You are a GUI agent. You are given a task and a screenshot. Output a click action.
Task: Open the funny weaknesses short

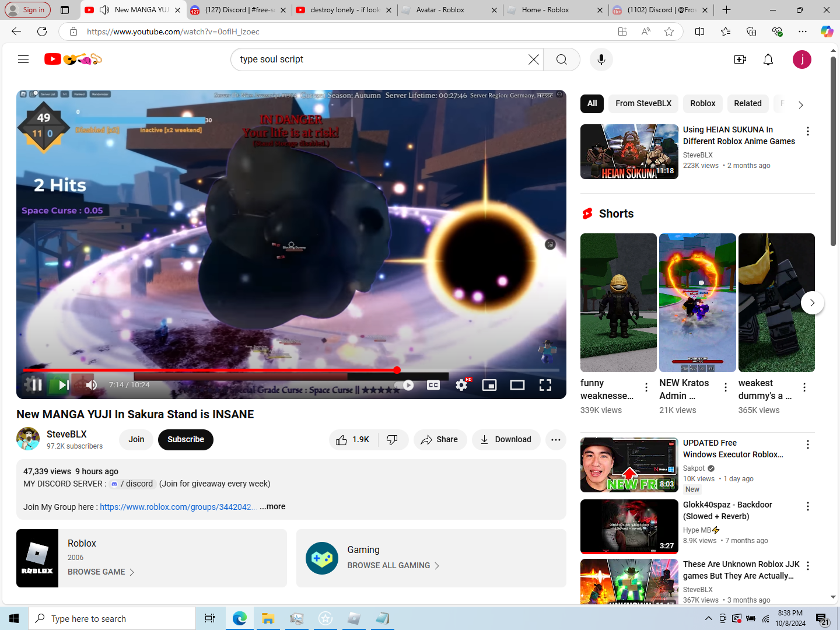(x=618, y=303)
